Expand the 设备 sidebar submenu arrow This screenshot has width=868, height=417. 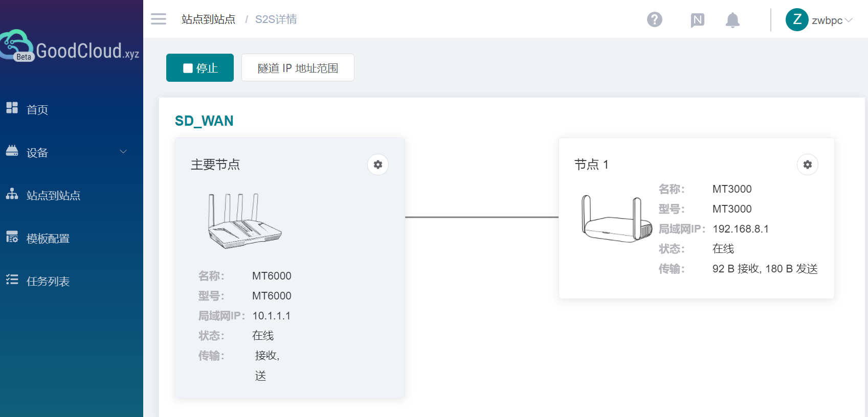click(x=123, y=152)
